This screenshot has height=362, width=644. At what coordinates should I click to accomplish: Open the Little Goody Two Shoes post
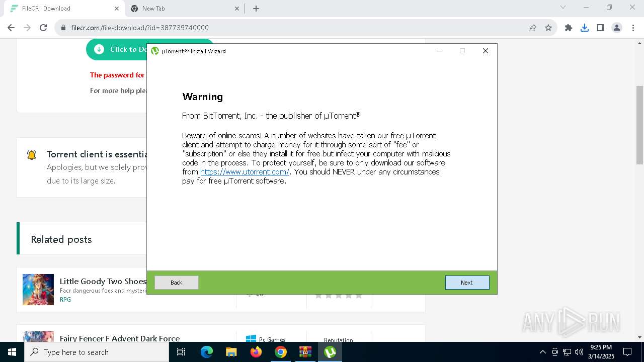[x=103, y=281]
